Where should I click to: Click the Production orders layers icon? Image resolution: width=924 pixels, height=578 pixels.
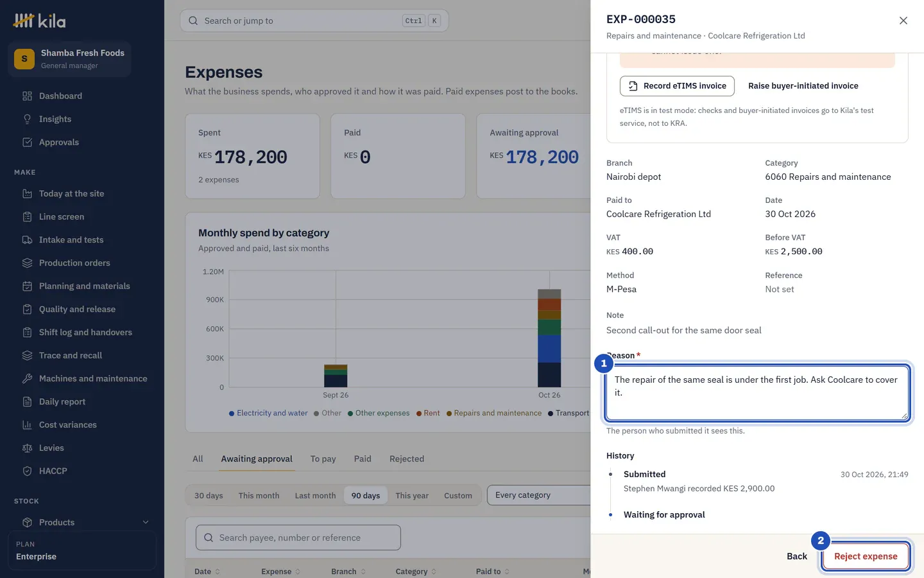click(27, 263)
